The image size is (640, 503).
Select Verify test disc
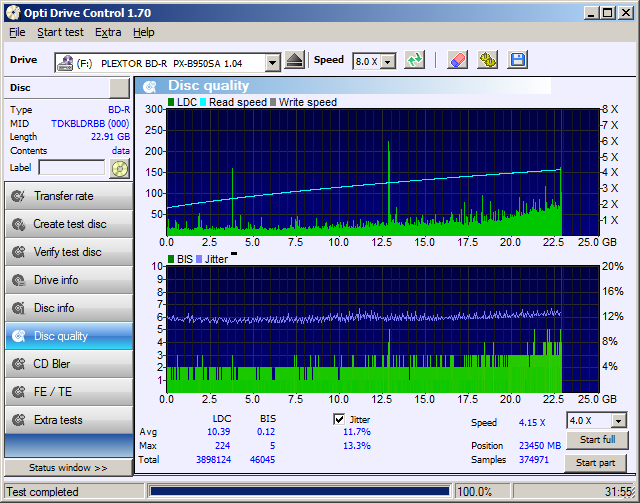point(69,252)
